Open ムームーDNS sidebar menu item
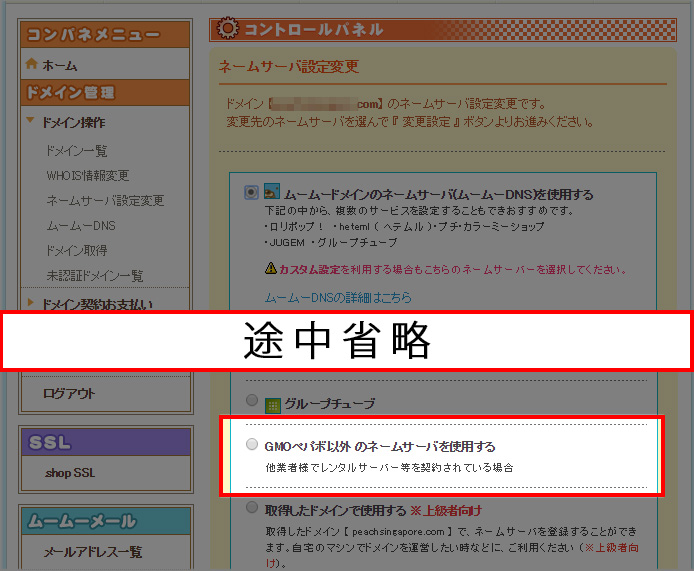The image size is (694, 571). (x=81, y=226)
